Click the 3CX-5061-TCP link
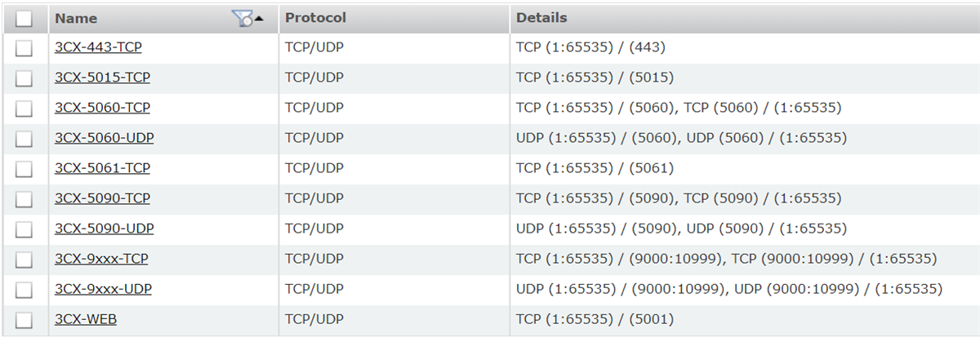Image resolution: width=980 pixels, height=342 pixels. click(102, 168)
